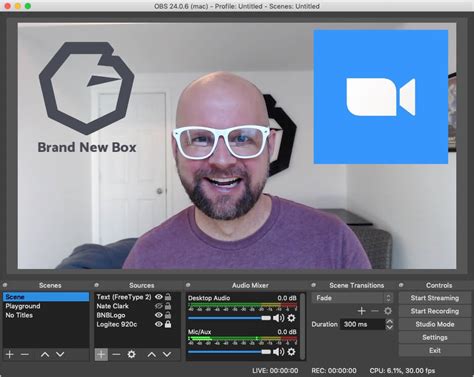The width and height of the screenshot is (474, 377).
Task: Remove the transition with the Scene Transitions minus icon
Action: (x=375, y=311)
